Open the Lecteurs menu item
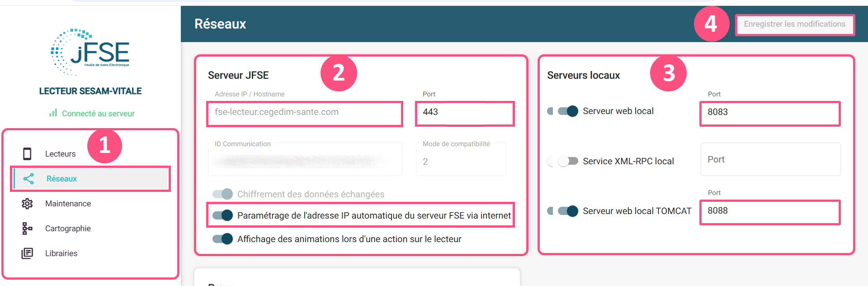This screenshot has width=868, height=286. point(61,154)
